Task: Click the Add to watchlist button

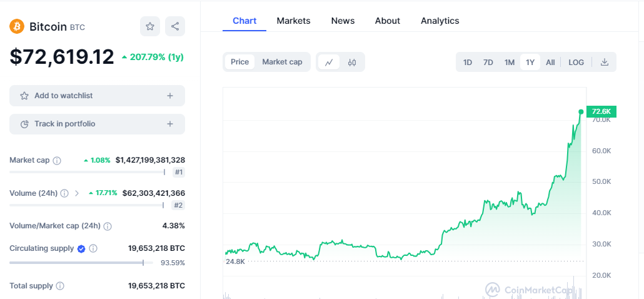Action: (x=97, y=96)
